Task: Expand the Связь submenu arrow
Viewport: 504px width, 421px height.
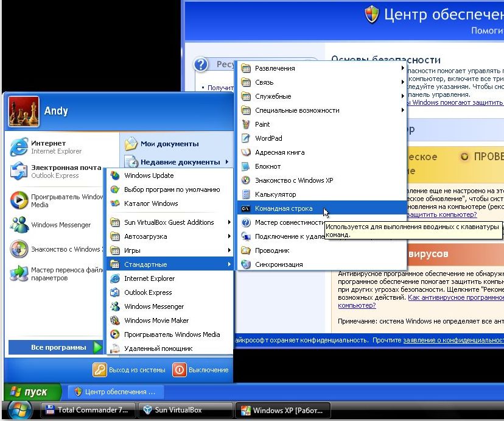Action: 402,82
